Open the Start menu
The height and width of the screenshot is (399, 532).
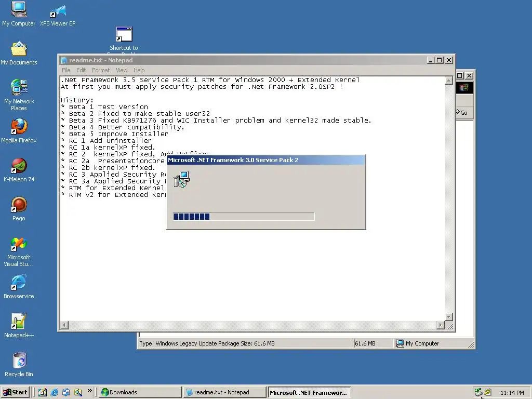point(15,392)
